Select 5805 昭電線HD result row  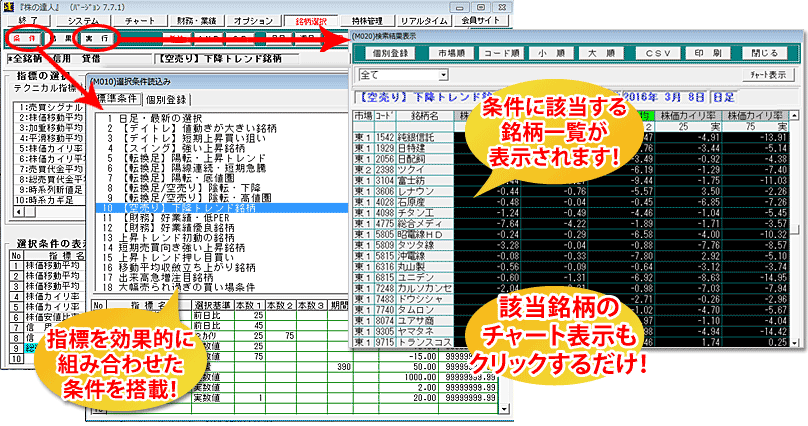pos(570,234)
